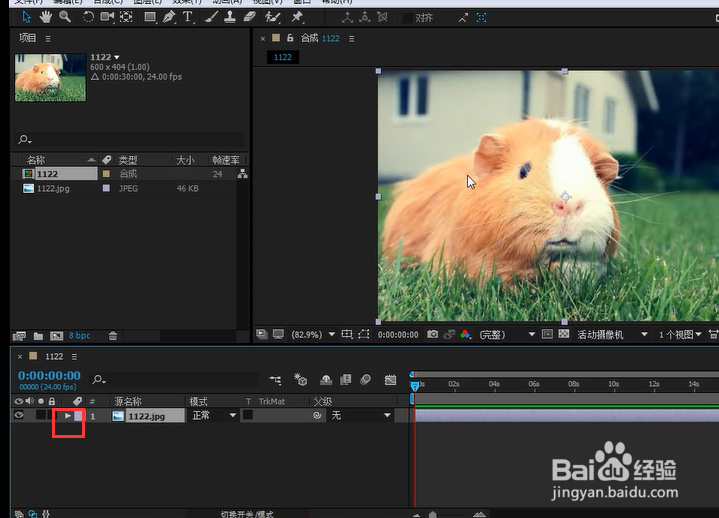719x518 pixels.
Task: Create a new folder in project panel
Action: click(x=39, y=336)
